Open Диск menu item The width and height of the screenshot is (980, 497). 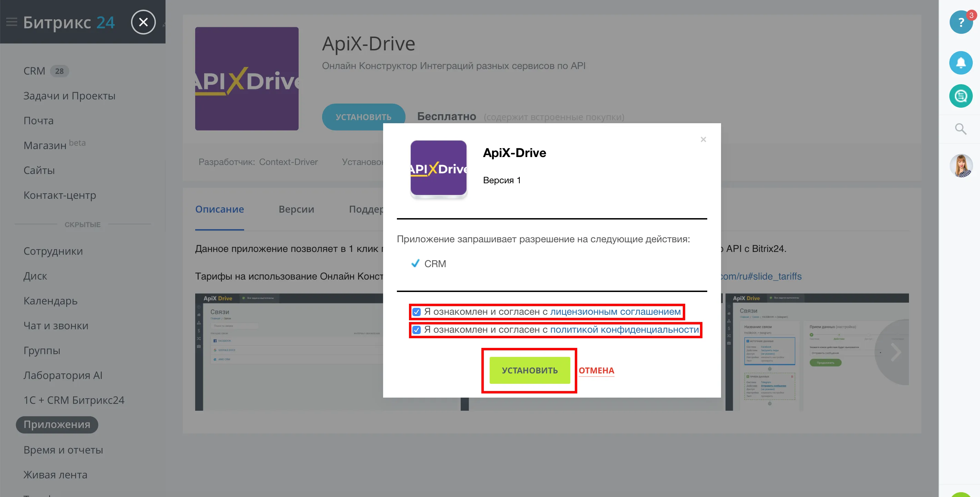[x=35, y=276]
